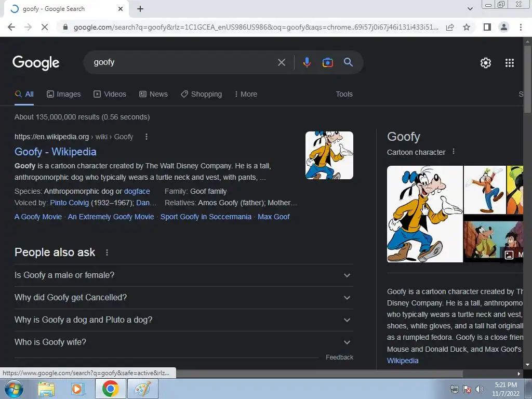Click the magnifying glass search button
The width and height of the screenshot is (532, 399).
coord(348,62)
